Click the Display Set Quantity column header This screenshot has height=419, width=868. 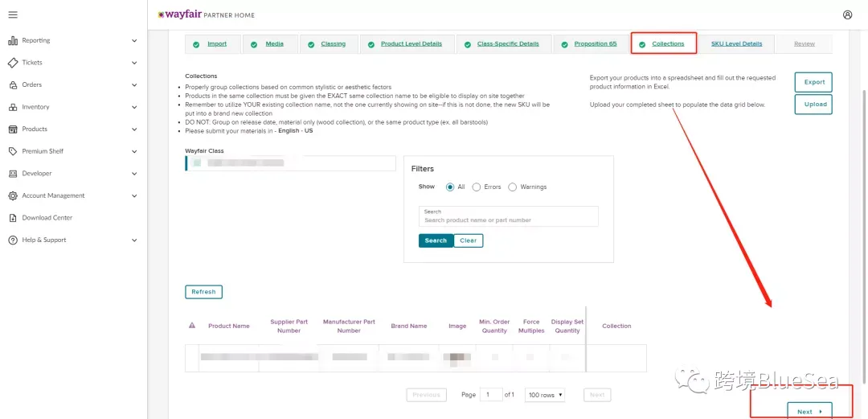click(567, 326)
